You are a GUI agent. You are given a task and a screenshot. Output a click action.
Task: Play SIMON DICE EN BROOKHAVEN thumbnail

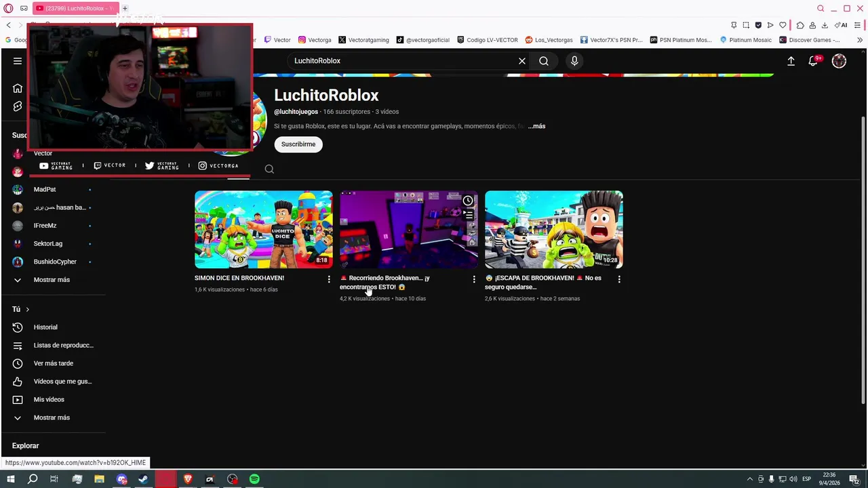coord(264,229)
